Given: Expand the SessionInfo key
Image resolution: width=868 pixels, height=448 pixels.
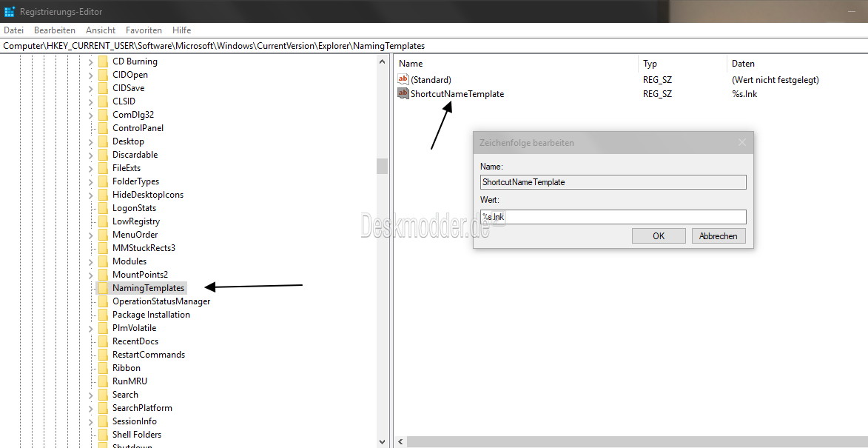Looking at the screenshot, I should pyautogui.click(x=91, y=421).
